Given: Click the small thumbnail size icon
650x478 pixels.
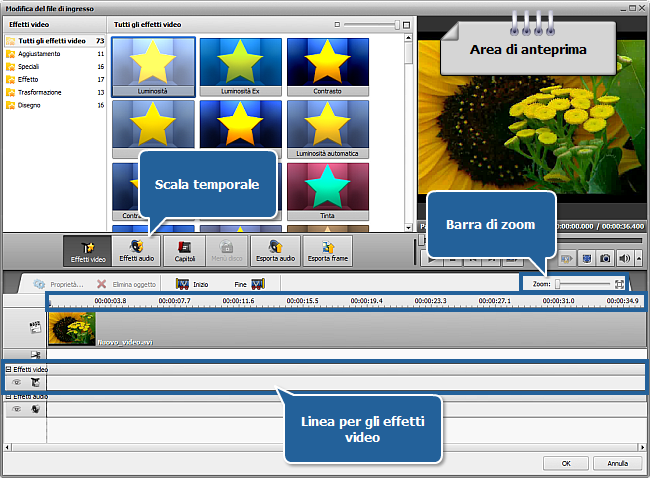Looking at the screenshot, I should (337, 25).
